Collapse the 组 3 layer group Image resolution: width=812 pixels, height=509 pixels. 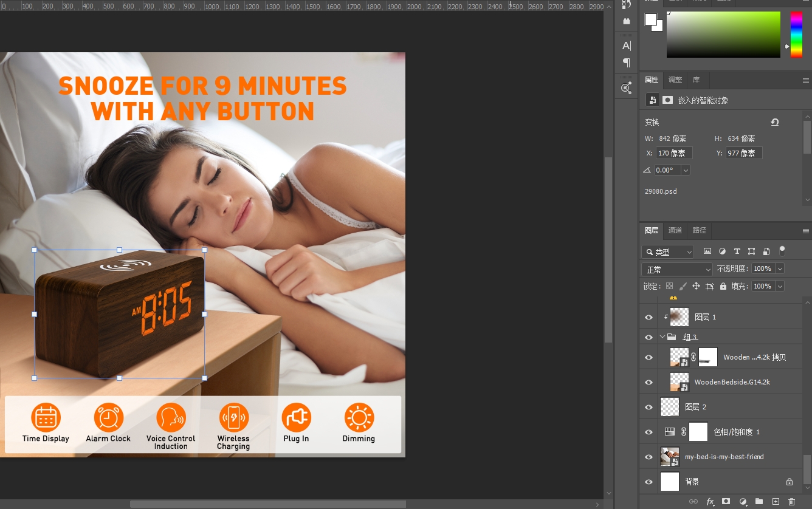point(662,337)
